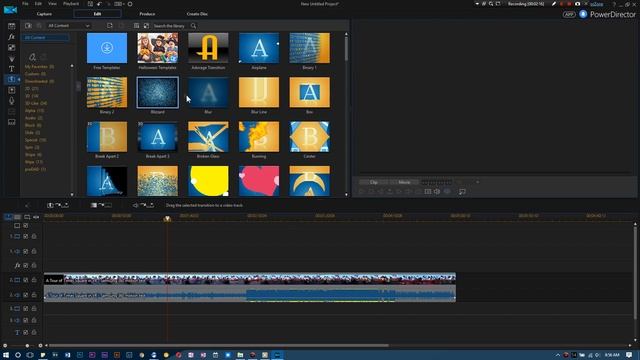This screenshot has width=640, height=360.
Task: Switch to the Create Disc tab
Action: coord(197,14)
